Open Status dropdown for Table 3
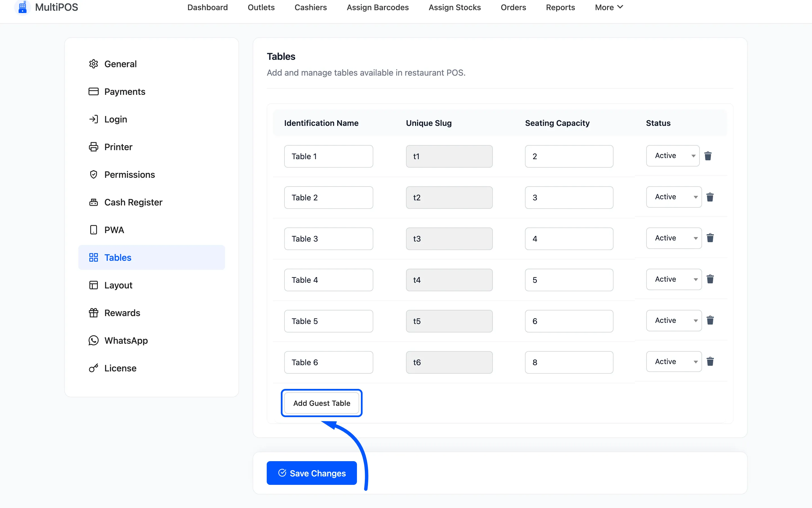The height and width of the screenshot is (508, 812). tap(674, 238)
